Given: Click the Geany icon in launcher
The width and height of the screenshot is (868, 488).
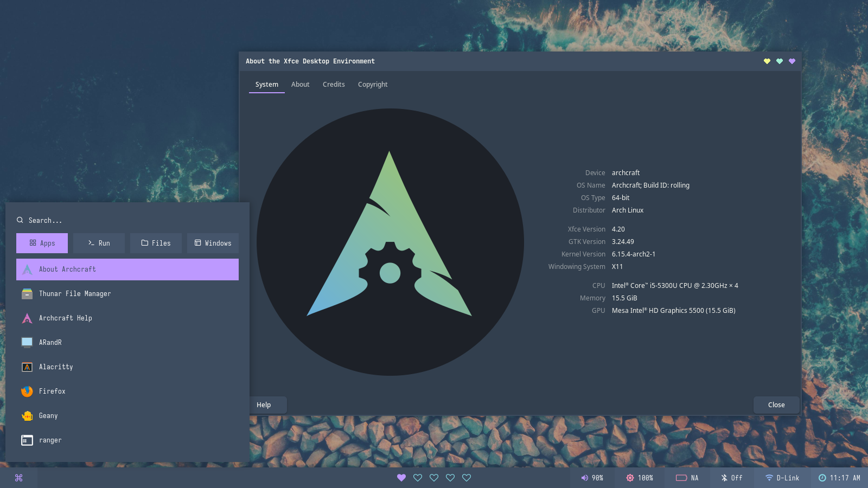Looking at the screenshot, I should (27, 416).
